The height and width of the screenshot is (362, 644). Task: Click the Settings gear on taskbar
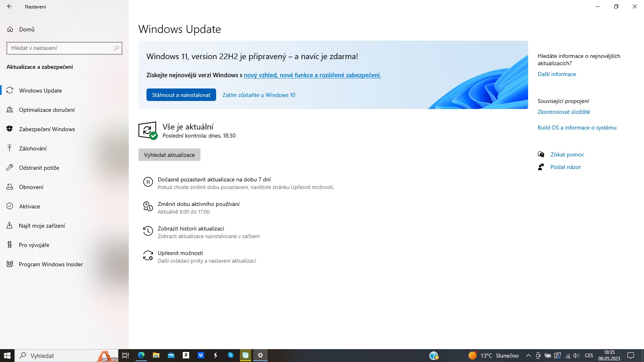pyautogui.click(x=260, y=356)
